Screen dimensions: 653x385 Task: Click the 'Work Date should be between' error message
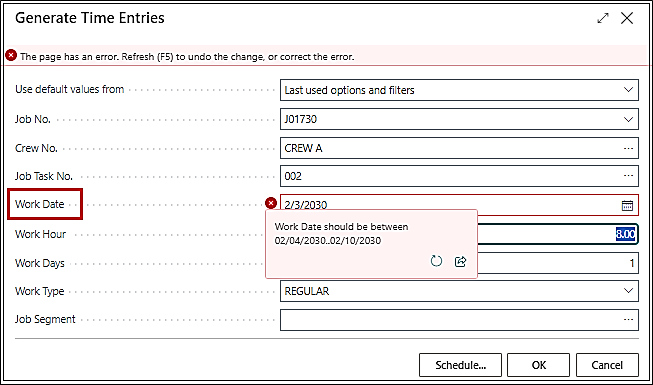(341, 234)
